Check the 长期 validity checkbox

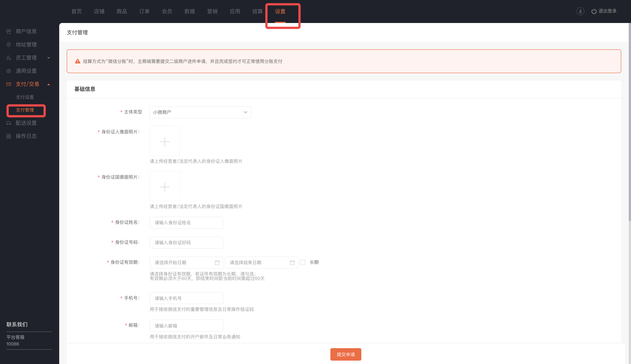click(x=302, y=262)
